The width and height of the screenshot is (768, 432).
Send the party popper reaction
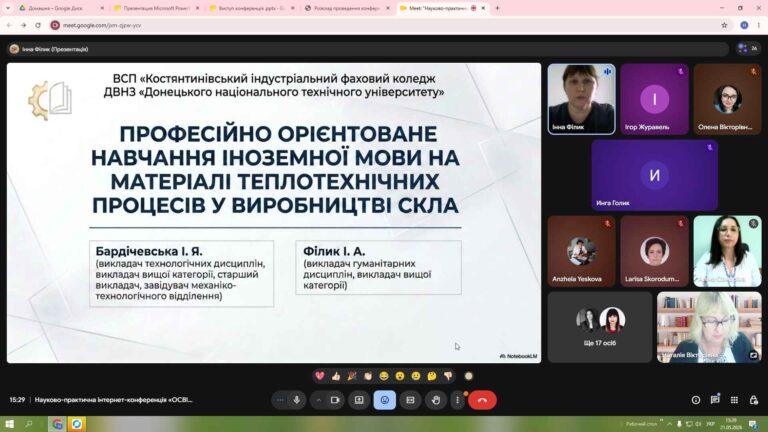click(x=352, y=376)
